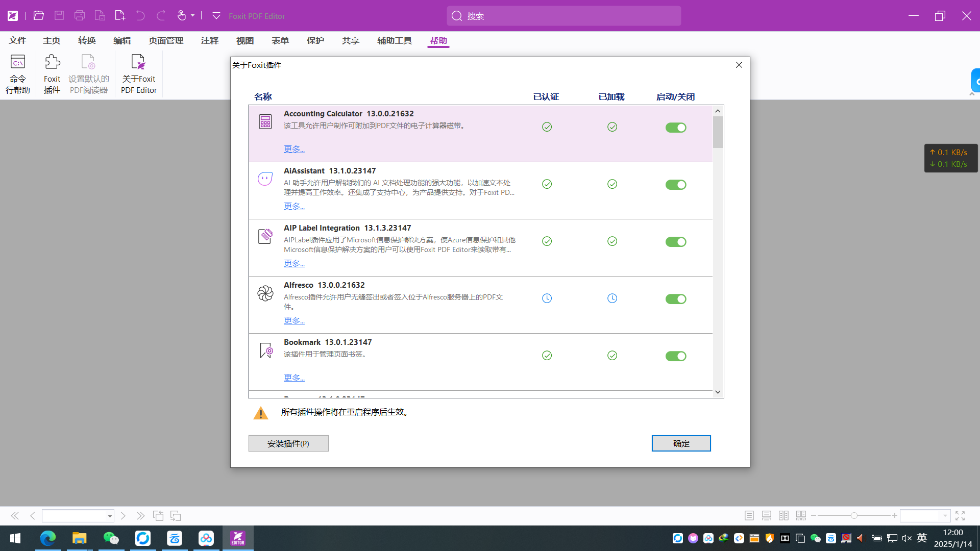Disable the Accounting Calculator plugin toggle
The image size is (980, 551).
(x=676, y=128)
